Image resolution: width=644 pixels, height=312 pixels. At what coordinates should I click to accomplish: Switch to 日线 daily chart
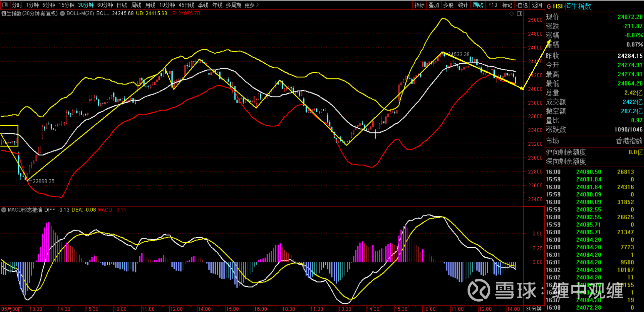click(x=122, y=5)
